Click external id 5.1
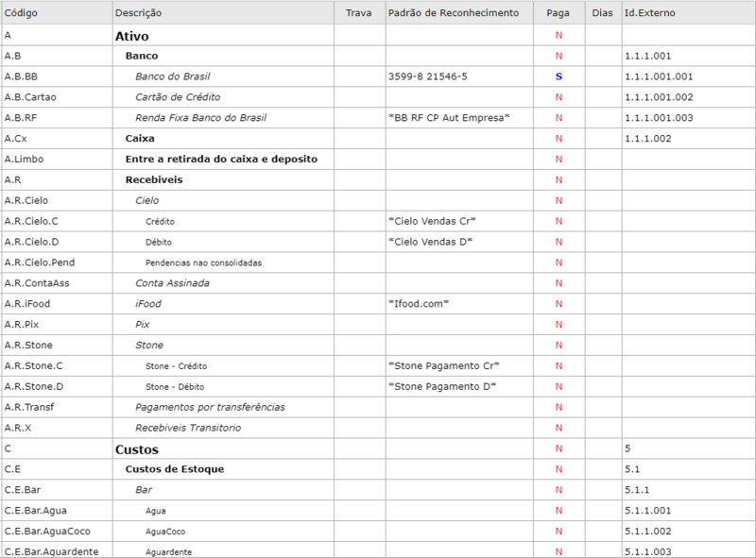The width and height of the screenshot is (756, 558). pyautogui.click(x=632, y=469)
